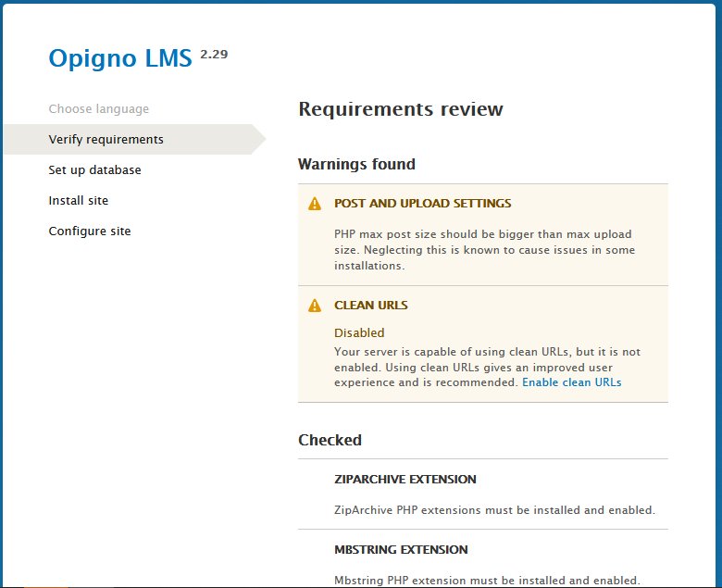Image resolution: width=722 pixels, height=588 pixels.
Task: Select the POST AND UPLOAD SETTINGS title
Action: [422, 204]
